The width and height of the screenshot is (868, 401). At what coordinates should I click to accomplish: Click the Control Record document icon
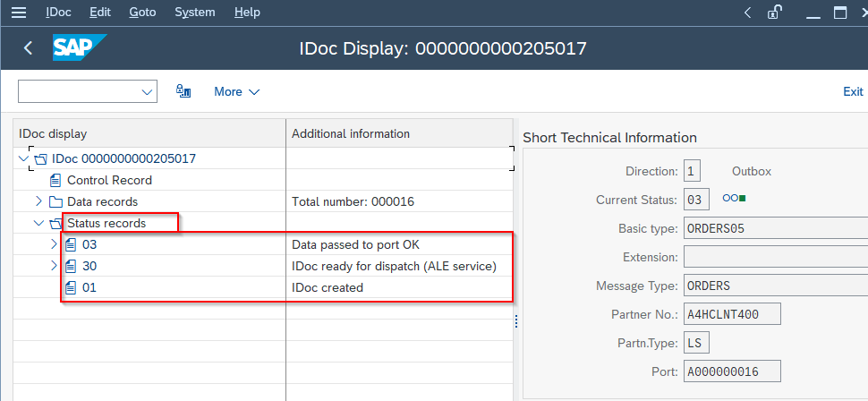(55, 180)
